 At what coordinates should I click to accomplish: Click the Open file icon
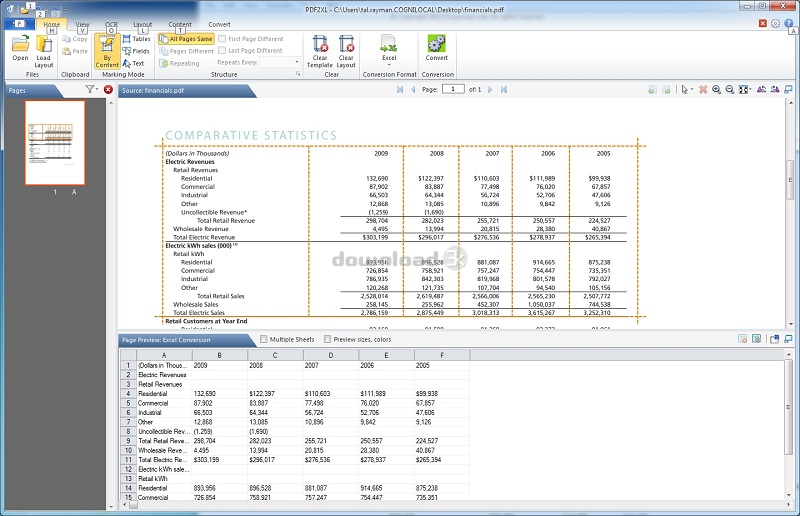coord(20,44)
